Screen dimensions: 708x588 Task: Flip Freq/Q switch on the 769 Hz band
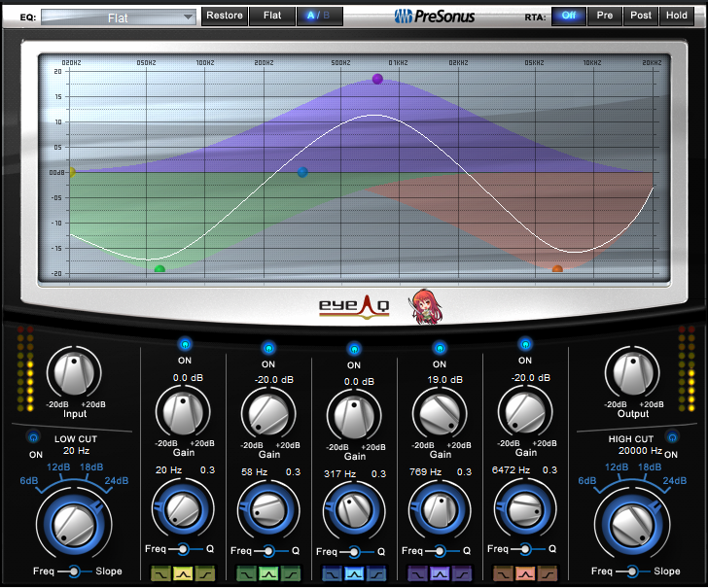tap(442, 551)
